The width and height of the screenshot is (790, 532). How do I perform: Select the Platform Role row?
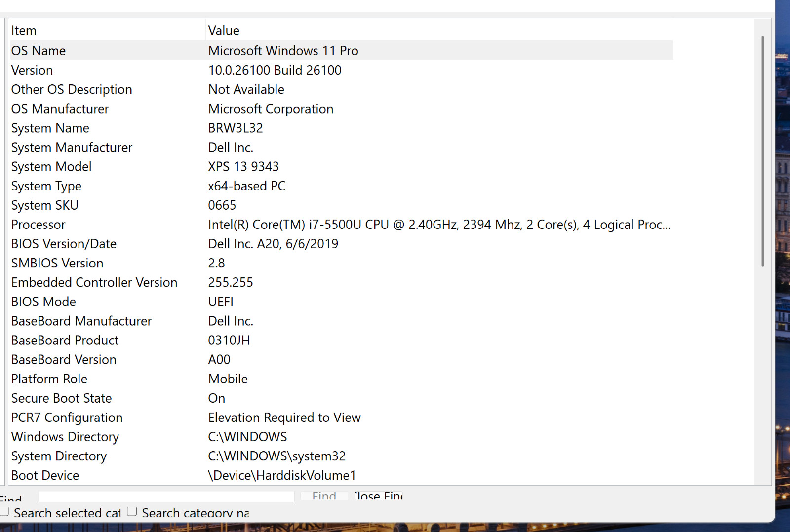pos(341,379)
